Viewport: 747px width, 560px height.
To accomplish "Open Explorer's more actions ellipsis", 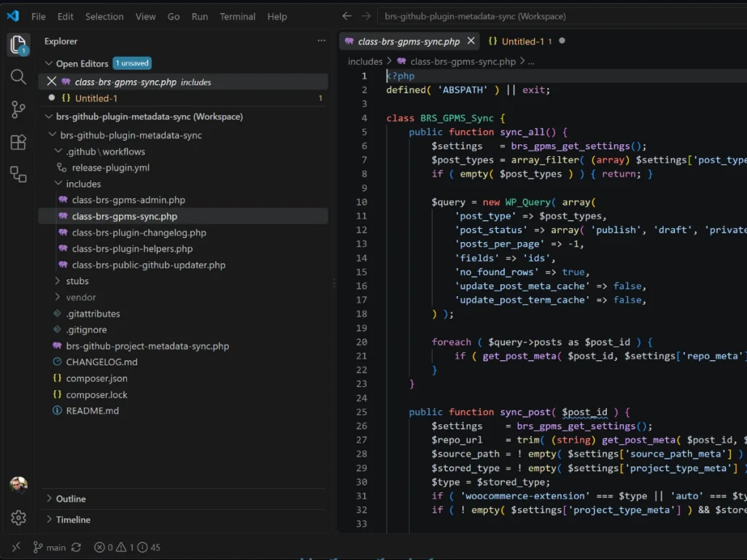I will click(322, 41).
